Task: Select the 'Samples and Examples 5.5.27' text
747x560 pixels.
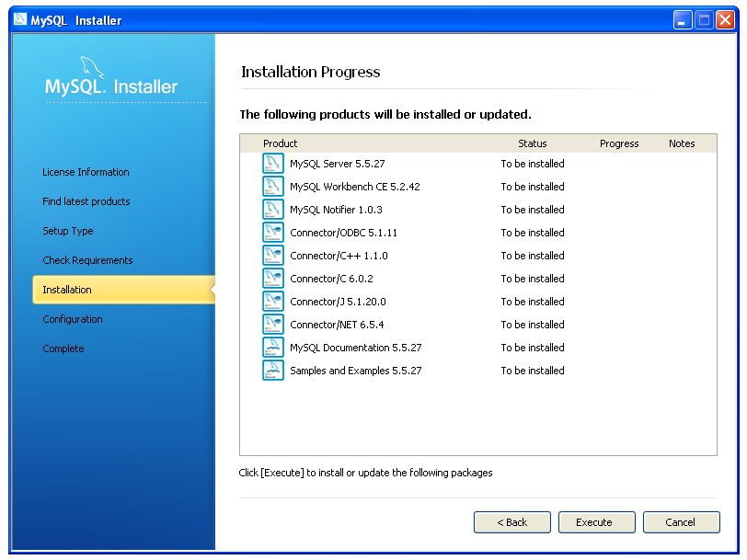Action: (356, 371)
